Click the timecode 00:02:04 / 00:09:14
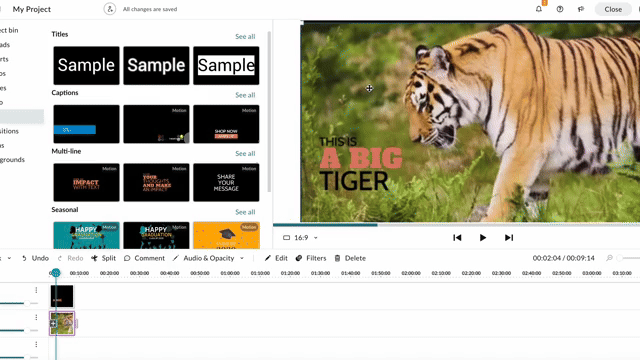Screen dimensions: 640x360 click(563, 258)
